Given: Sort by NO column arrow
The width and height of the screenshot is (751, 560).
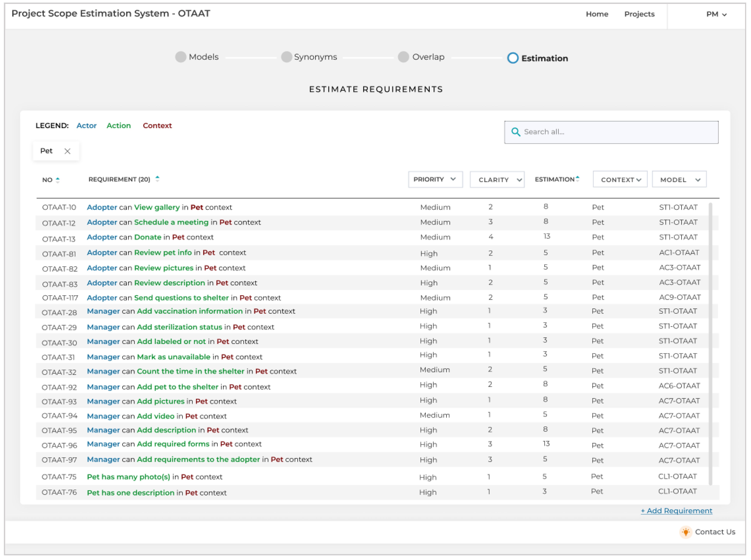Looking at the screenshot, I should tap(58, 180).
